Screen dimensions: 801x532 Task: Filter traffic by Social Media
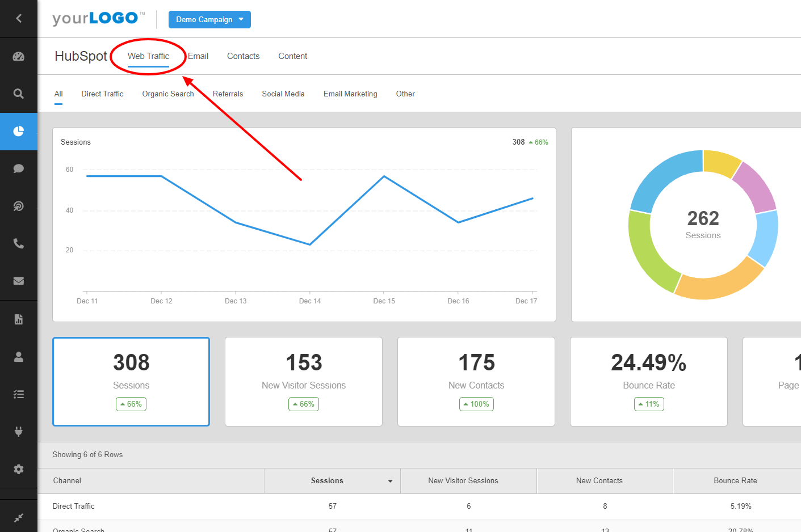point(283,94)
